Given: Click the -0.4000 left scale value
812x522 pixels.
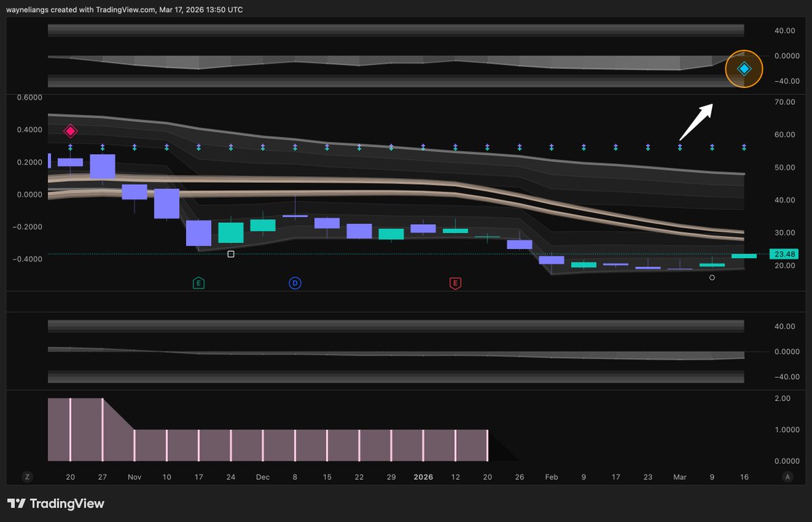Looking at the screenshot, I should click(x=26, y=259).
